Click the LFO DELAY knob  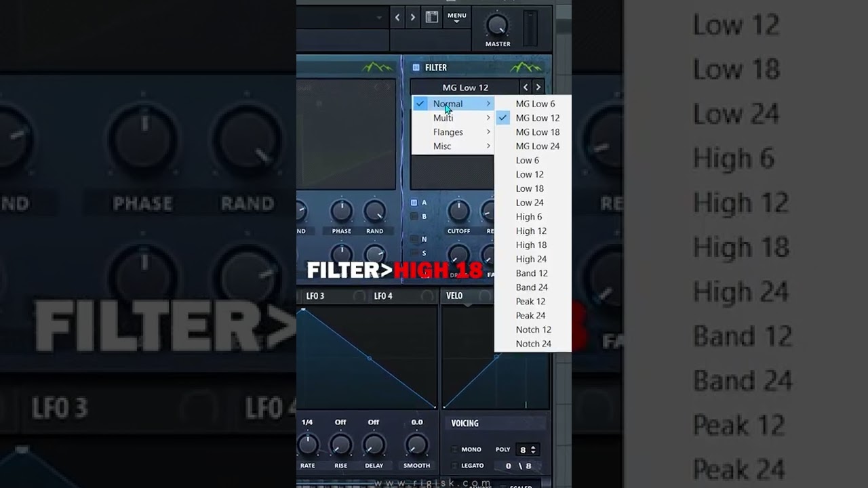coord(374,445)
